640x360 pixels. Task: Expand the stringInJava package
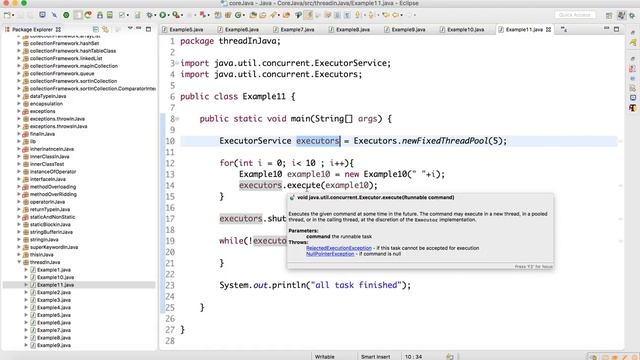coord(19,239)
